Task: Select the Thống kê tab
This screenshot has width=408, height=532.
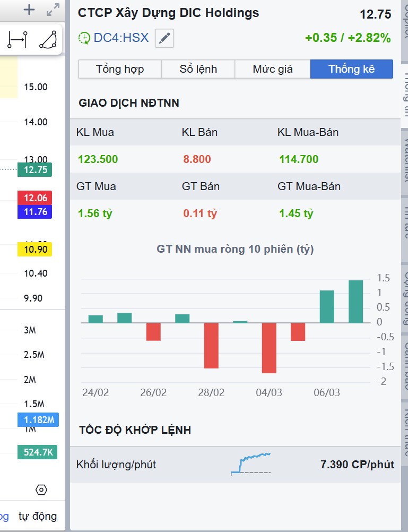Action: tap(351, 69)
